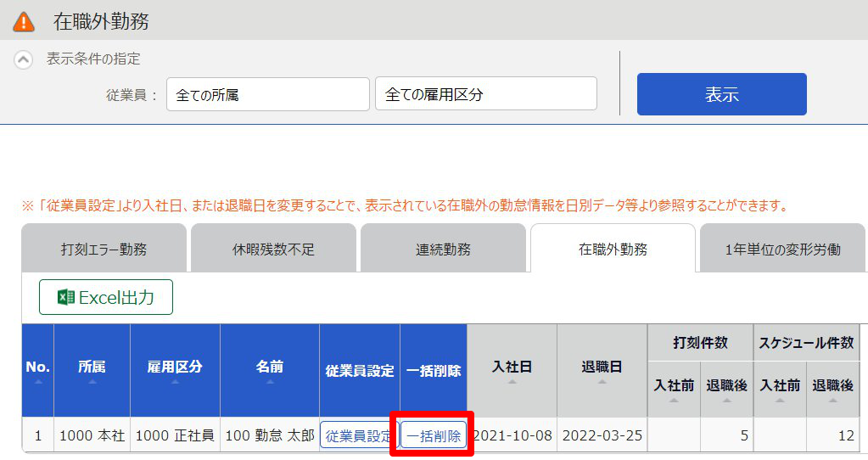This screenshot has width=868, height=460.
Task: Click the name cell 100 勤怠 太郎
Action: (270, 435)
